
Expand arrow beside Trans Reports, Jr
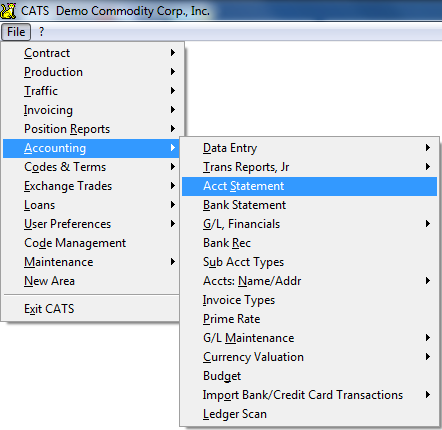click(x=428, y=167)
